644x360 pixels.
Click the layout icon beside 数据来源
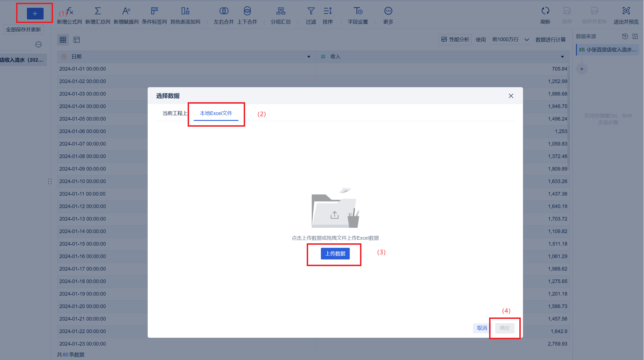[635, 36]
